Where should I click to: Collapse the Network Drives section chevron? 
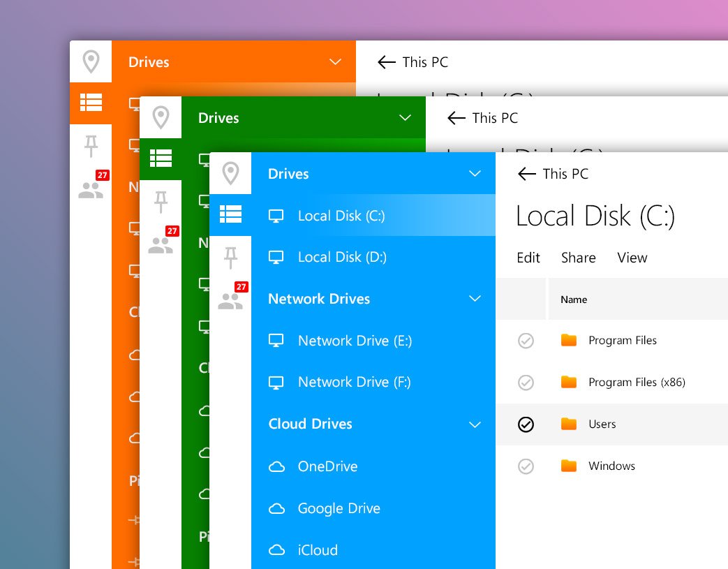475,299
